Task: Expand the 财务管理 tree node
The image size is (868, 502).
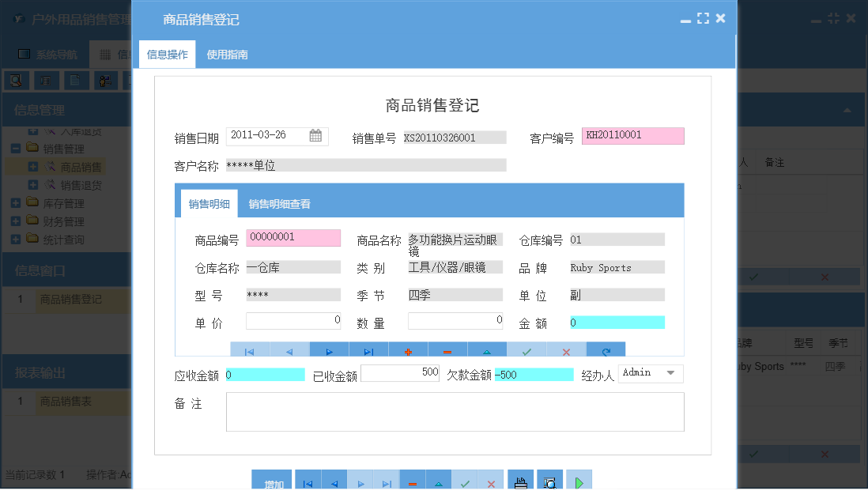Action: point(17,221)
